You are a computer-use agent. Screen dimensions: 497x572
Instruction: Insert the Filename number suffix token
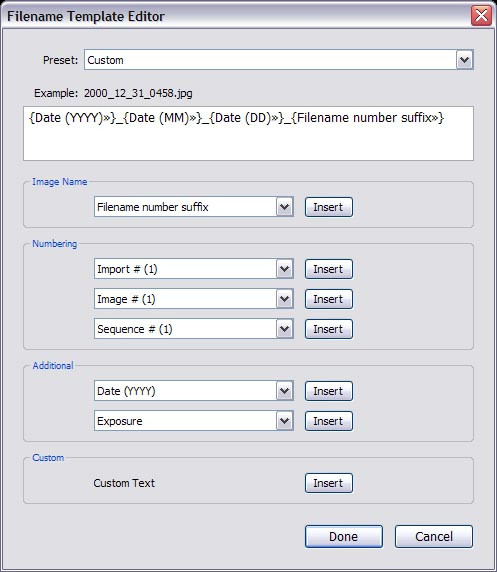coord(329,207)
